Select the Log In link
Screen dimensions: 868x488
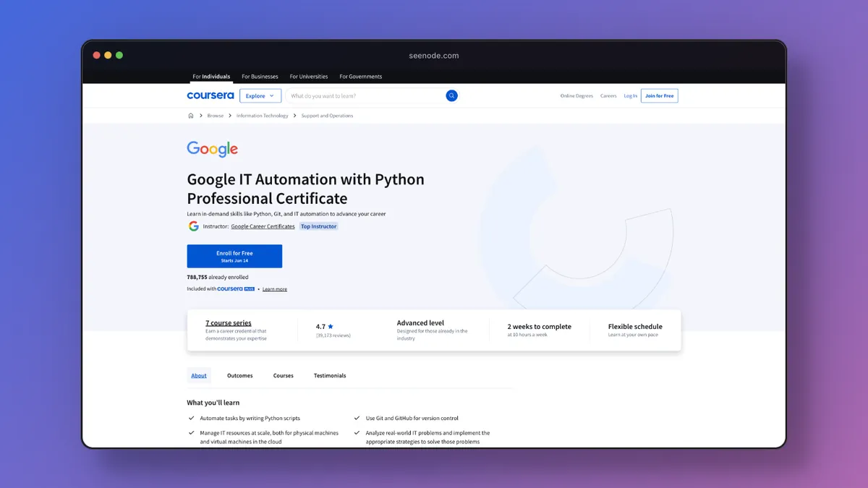pos(630,95)
